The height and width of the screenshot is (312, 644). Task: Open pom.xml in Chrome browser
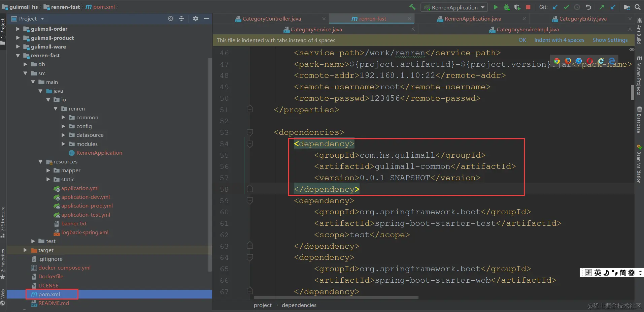point(557,61)
